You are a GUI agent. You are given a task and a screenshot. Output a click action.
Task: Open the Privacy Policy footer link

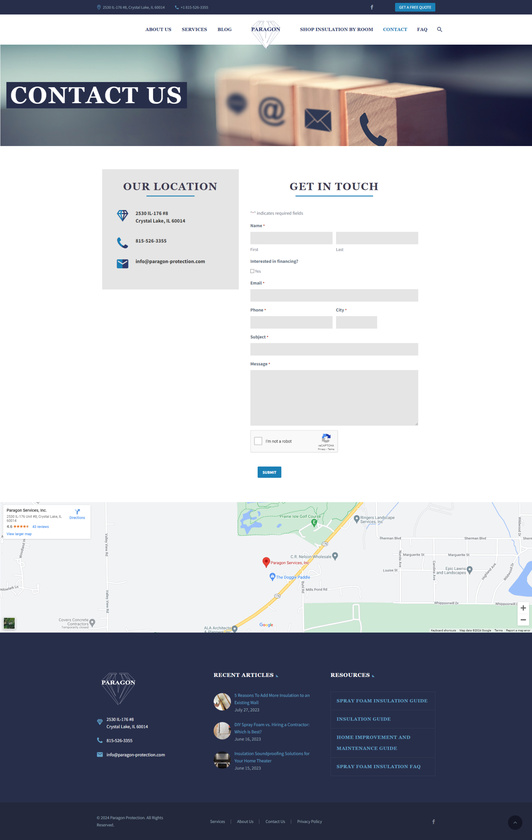(x=310, y=821)
